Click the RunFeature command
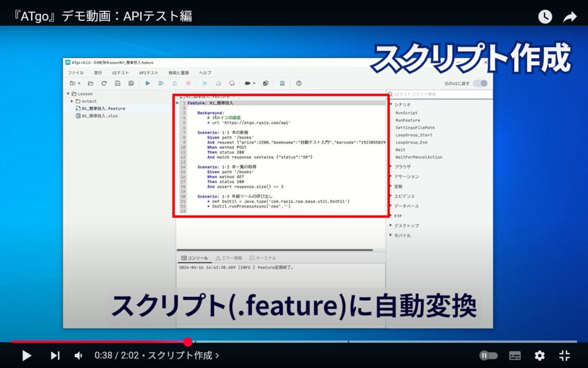588x368 pixels. [408, 121]
